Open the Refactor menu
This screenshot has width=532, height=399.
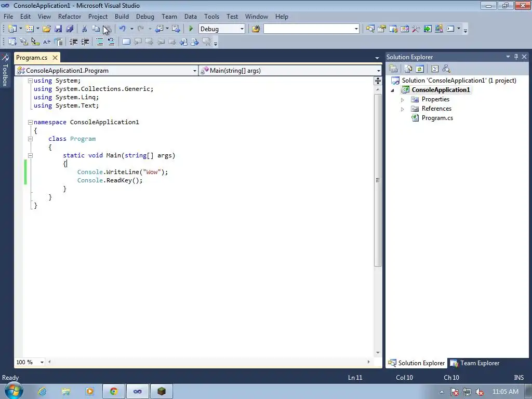[70, 16]
